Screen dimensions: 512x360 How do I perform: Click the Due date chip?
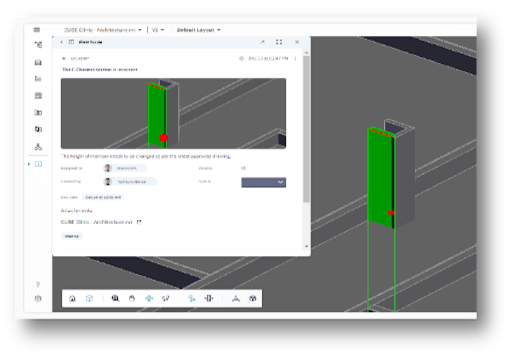pos(103,197)
